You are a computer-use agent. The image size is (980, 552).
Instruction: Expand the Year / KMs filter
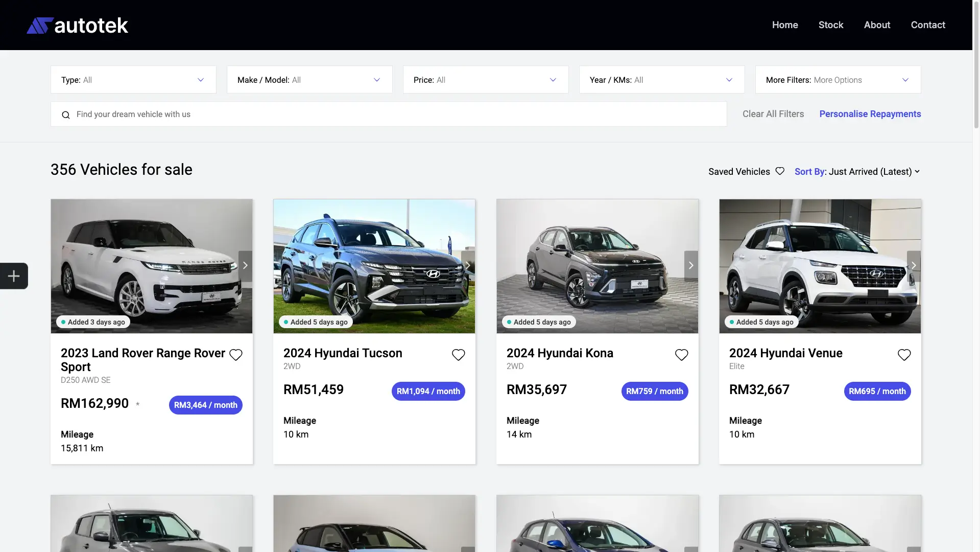pyautogui.click(x=662, y=80)
